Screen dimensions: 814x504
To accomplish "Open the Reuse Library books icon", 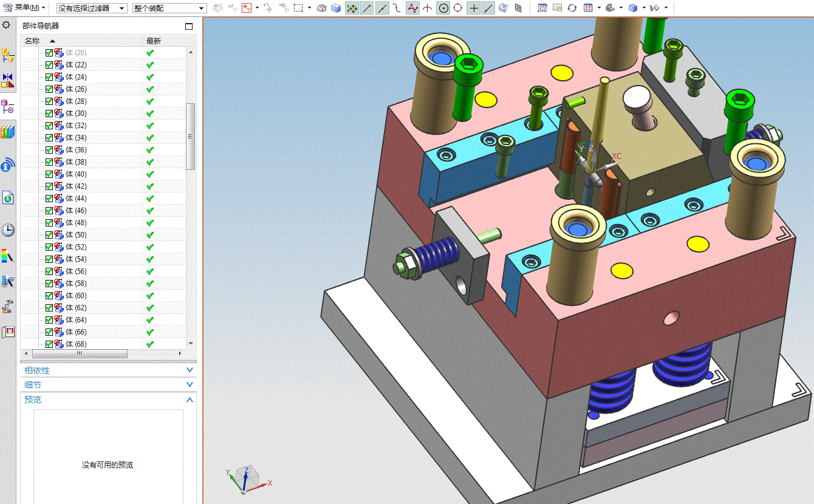I will click(x=8, y=132).
